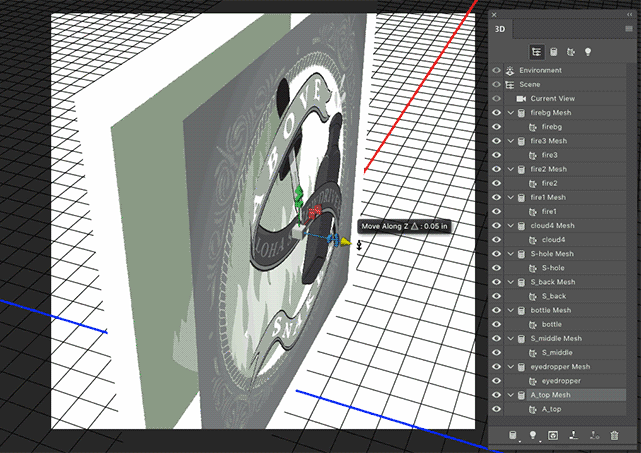Screen dimensions: 641x453
Task: Hide the cloud4 Mesh
Action: pos(496,226)
